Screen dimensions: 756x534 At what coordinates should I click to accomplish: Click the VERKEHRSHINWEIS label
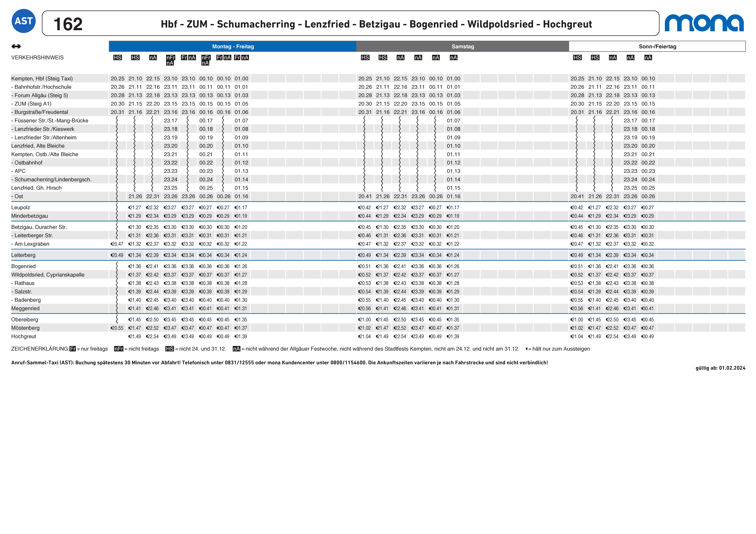pyautogui.click(x=37, y=58)
